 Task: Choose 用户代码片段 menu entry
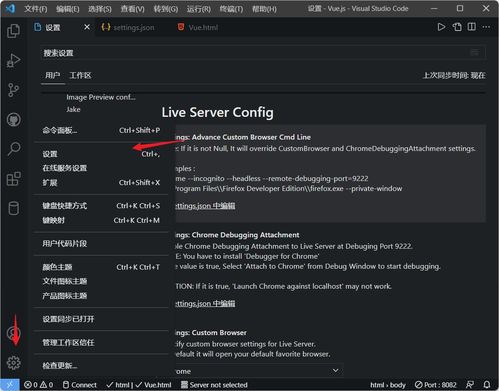tap(101, 244)
